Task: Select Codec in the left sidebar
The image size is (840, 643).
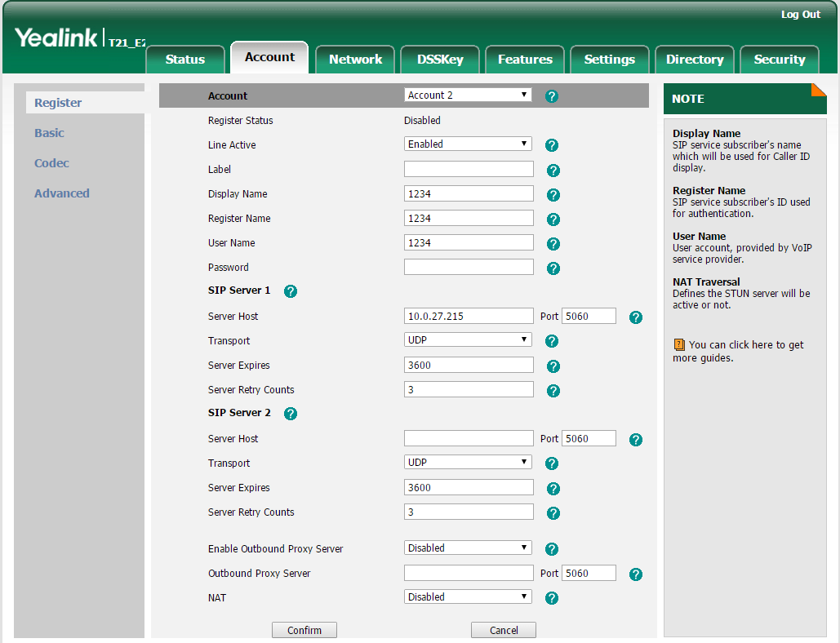Action: [x=51, y=163]
